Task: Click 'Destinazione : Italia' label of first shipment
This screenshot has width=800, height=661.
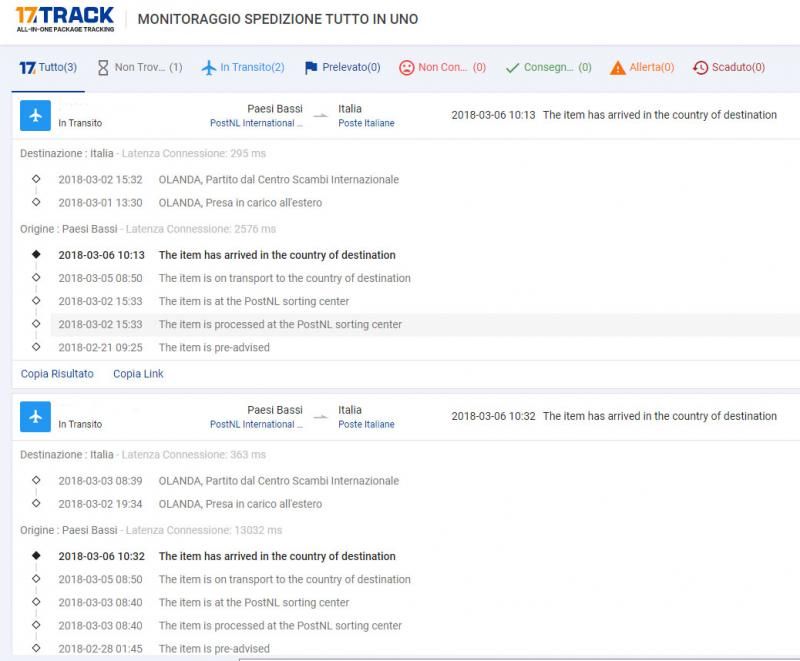Action: [67, 154]
